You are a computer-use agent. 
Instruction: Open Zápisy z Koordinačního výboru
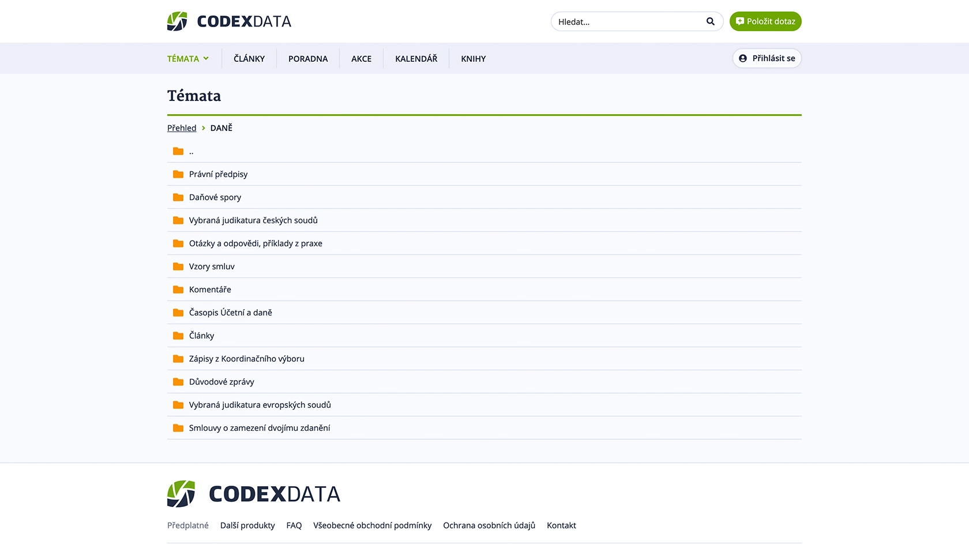point(247,359)
